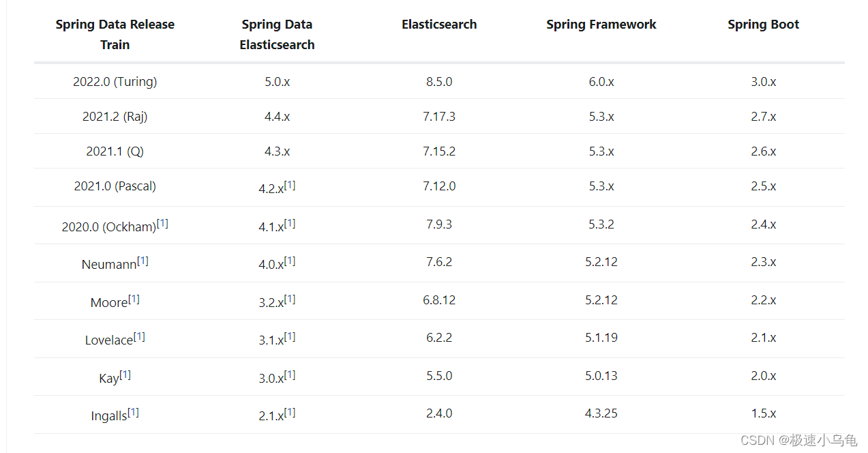This screenshot has height=453, width=868.
Task: Click the footnote marker beside Kay
Action: 125,375
